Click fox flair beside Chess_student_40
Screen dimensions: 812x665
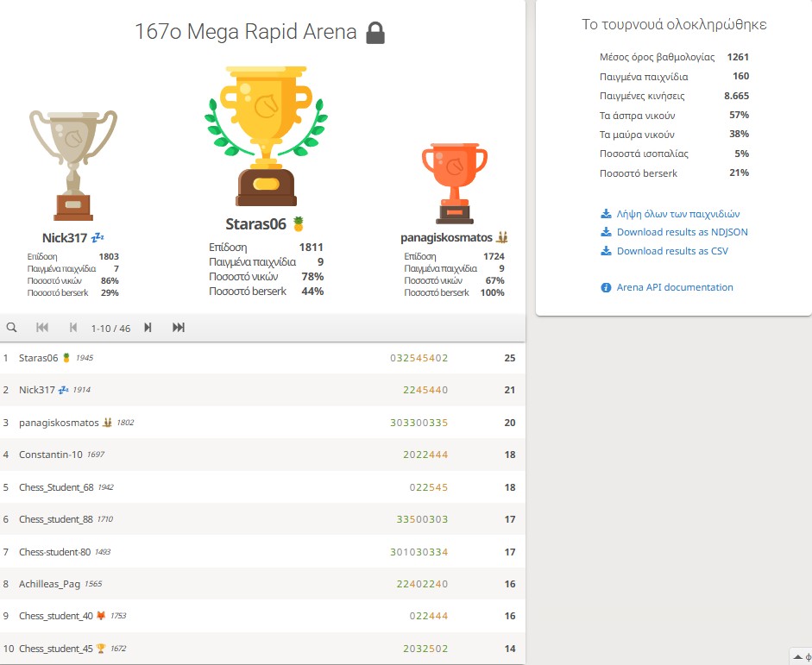pos(101,616)
